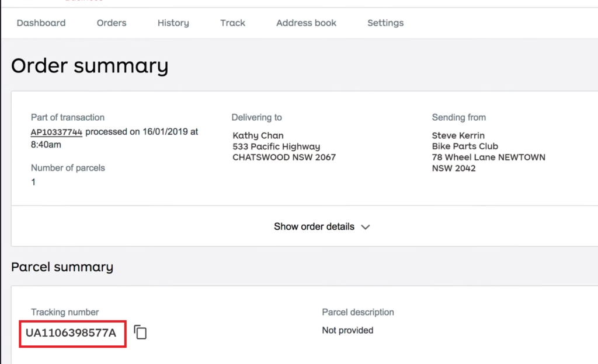Image resolution: width=598 pixels, height=364 pixels.
Task: Open the Track page
Action: pyautogui.click(x=232, y=23)
